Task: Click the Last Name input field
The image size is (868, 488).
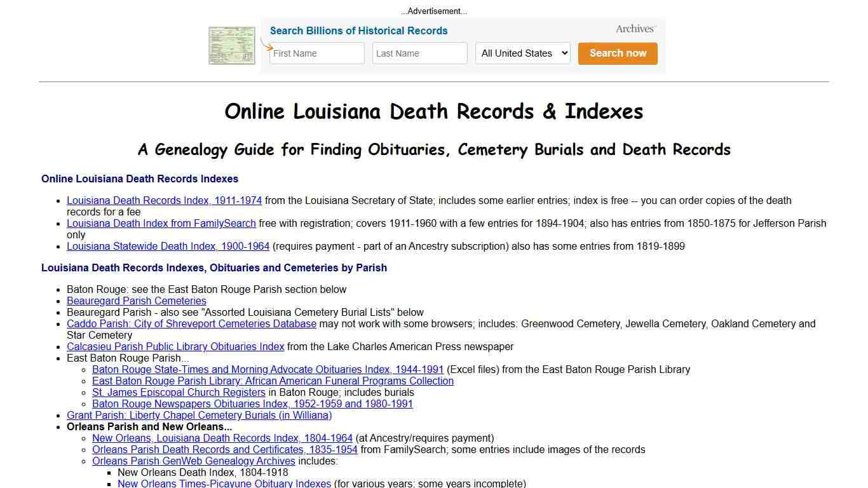Action: click(419, 53)
